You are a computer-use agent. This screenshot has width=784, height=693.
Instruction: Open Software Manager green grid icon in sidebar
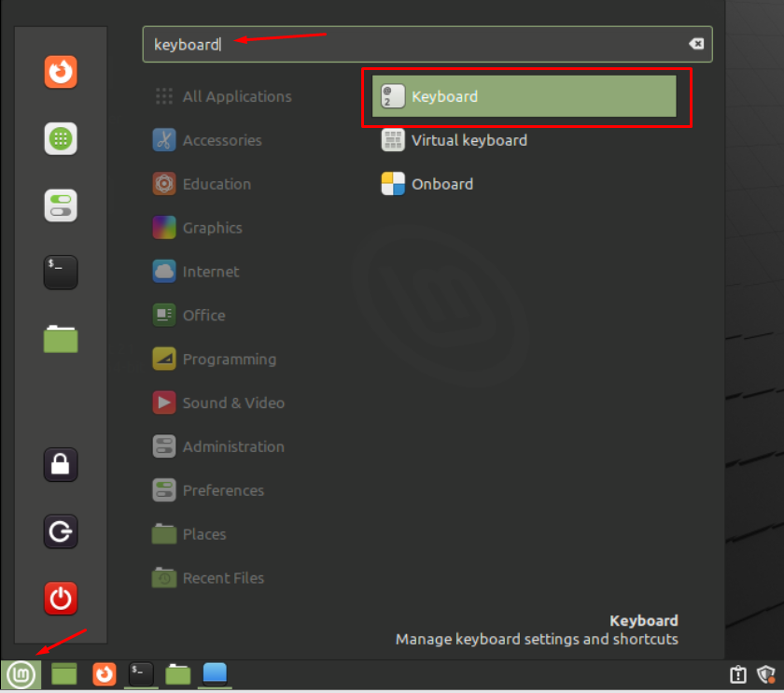61,138
